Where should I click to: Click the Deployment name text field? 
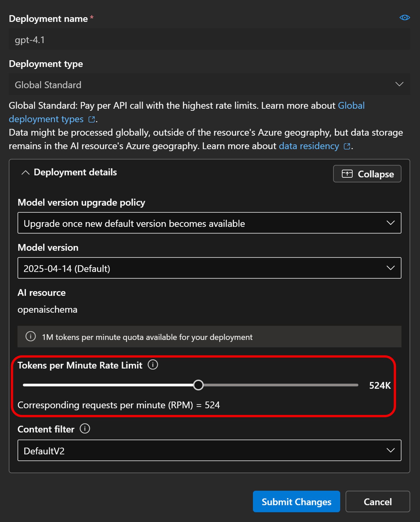coord(209,40)
